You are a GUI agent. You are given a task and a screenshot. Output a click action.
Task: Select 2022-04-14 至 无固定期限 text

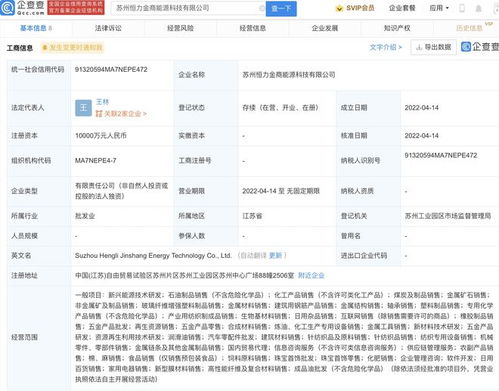pyautogui.click(x=281, y=191)
